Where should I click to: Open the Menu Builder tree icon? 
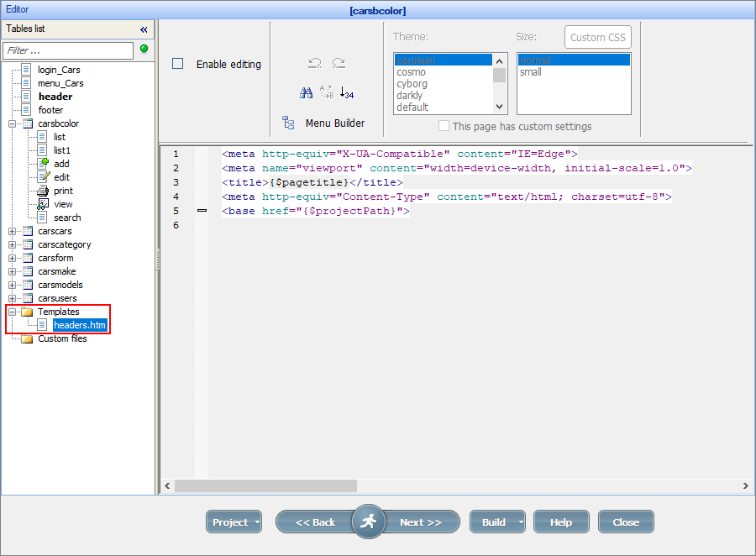click(x=288, y=123)
